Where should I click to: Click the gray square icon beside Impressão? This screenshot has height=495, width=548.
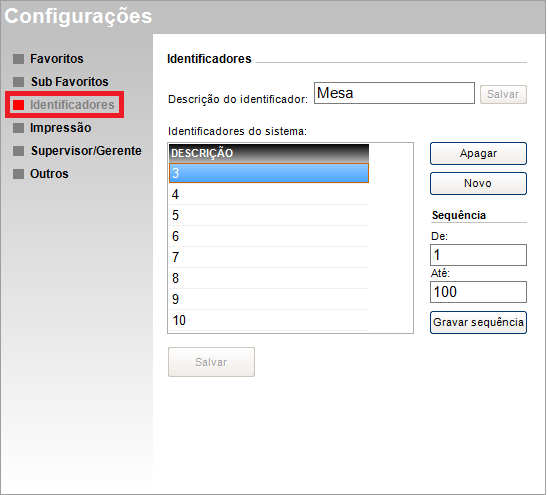pos(19,128)
